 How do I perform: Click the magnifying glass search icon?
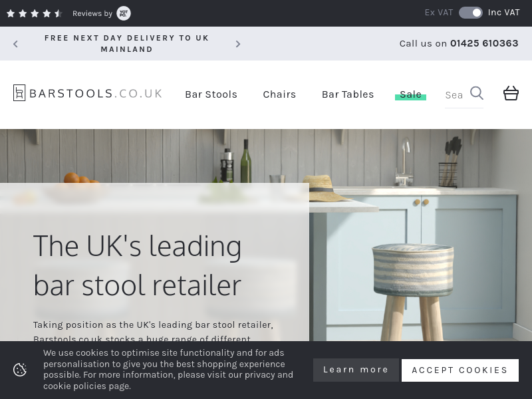tap(477, 93)
